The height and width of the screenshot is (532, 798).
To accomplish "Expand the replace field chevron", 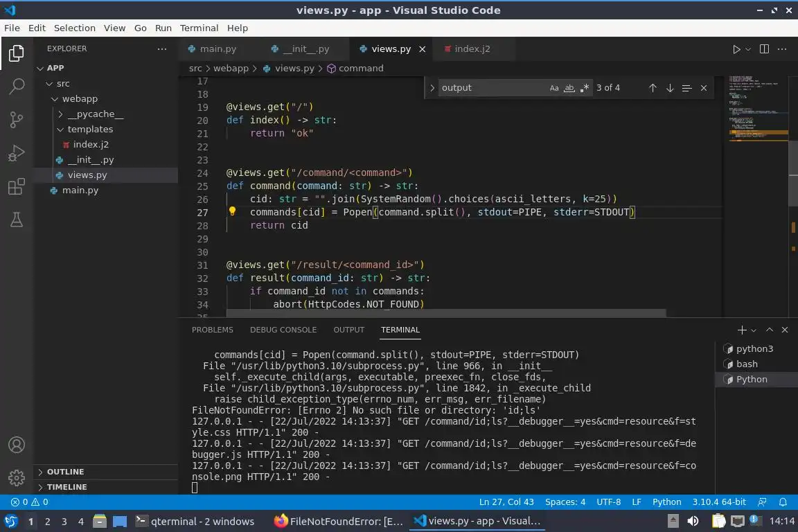I will (432, 88).
